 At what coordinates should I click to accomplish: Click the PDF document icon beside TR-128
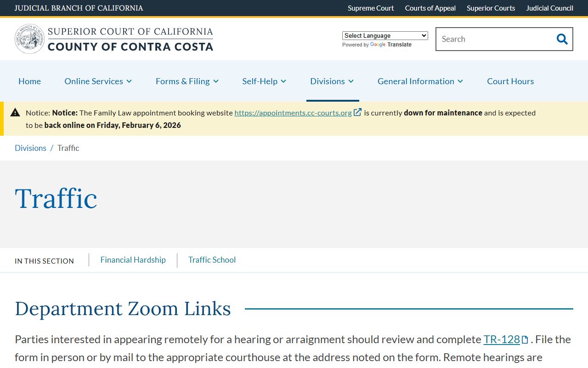point(525,340)
